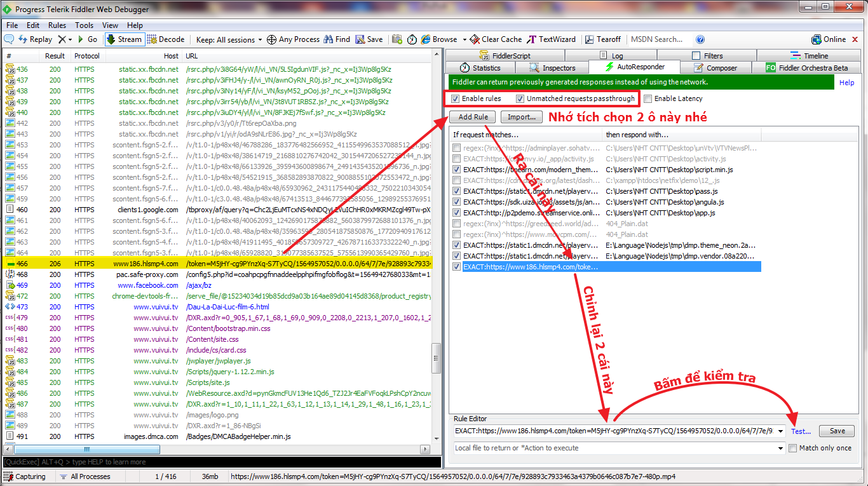Screen dimensions: 868x486
Task: Open the Local file to return dropdown
Action: (x=781, y=448)
